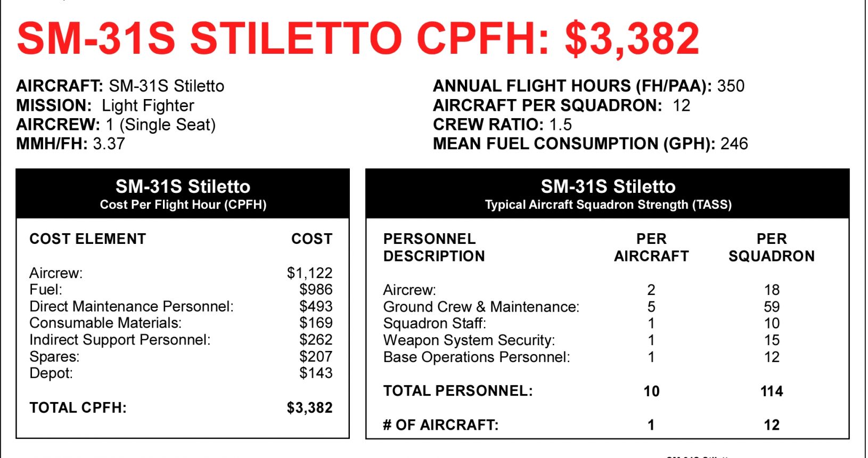Click the PER SQUADRON column heading
Screen dimensions: 868x458
tap(772, 248)
